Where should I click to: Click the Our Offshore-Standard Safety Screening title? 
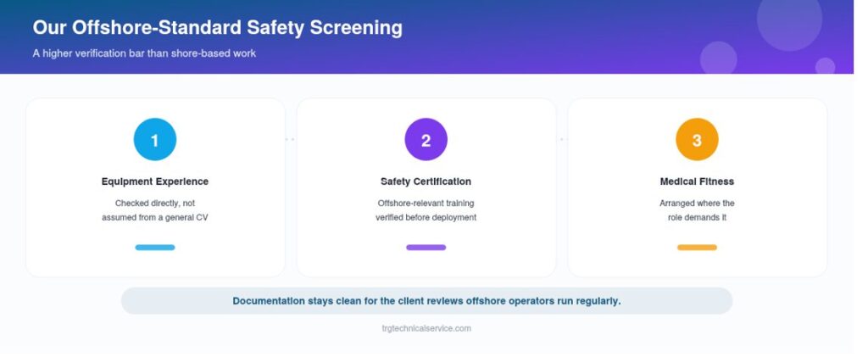218,28
